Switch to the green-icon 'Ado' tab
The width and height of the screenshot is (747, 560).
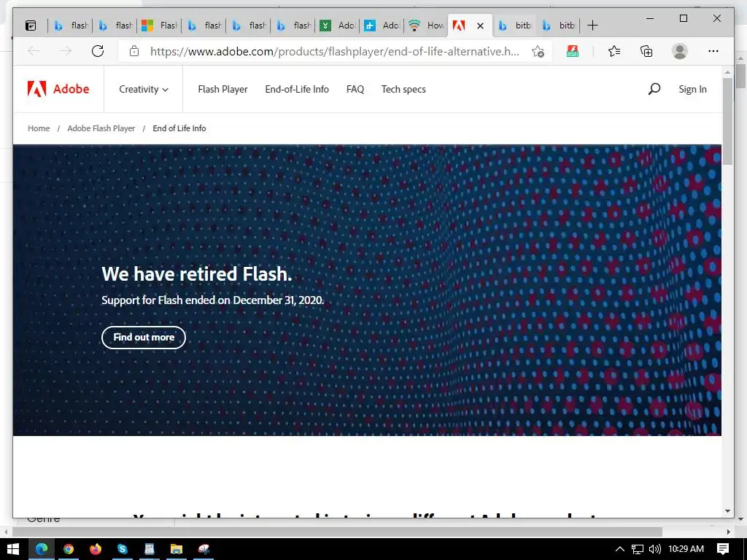[338, 26]
